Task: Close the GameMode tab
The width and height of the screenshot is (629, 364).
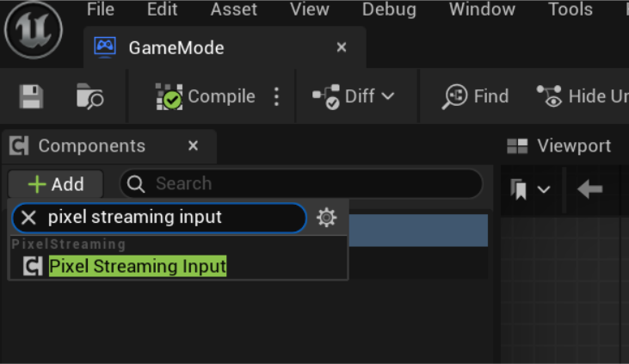Action: (x=342, y=47)
